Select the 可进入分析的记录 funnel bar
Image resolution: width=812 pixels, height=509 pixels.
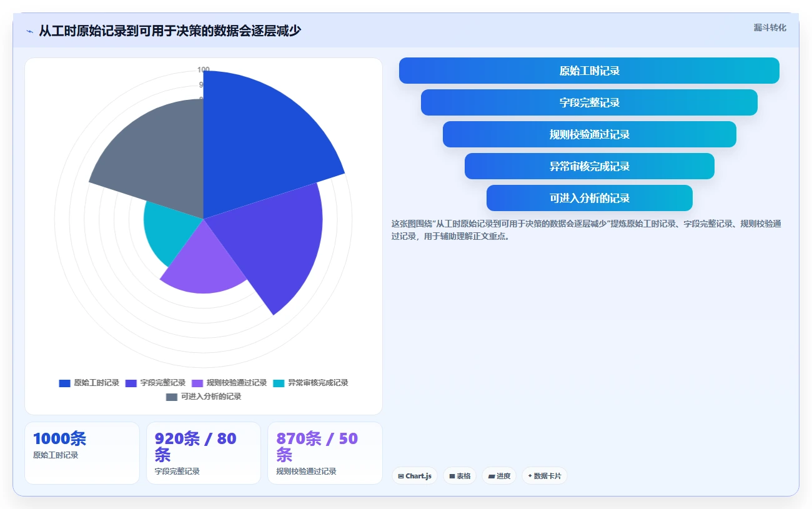(589, 198)
